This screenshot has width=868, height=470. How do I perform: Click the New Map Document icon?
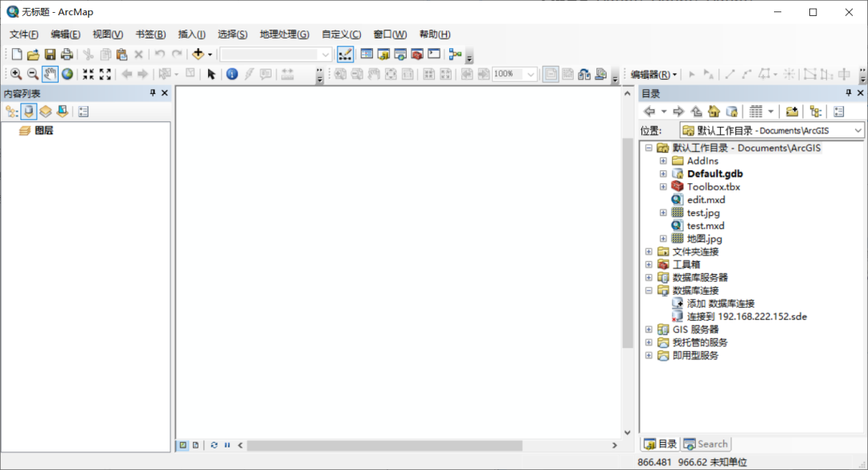point(17,55)
